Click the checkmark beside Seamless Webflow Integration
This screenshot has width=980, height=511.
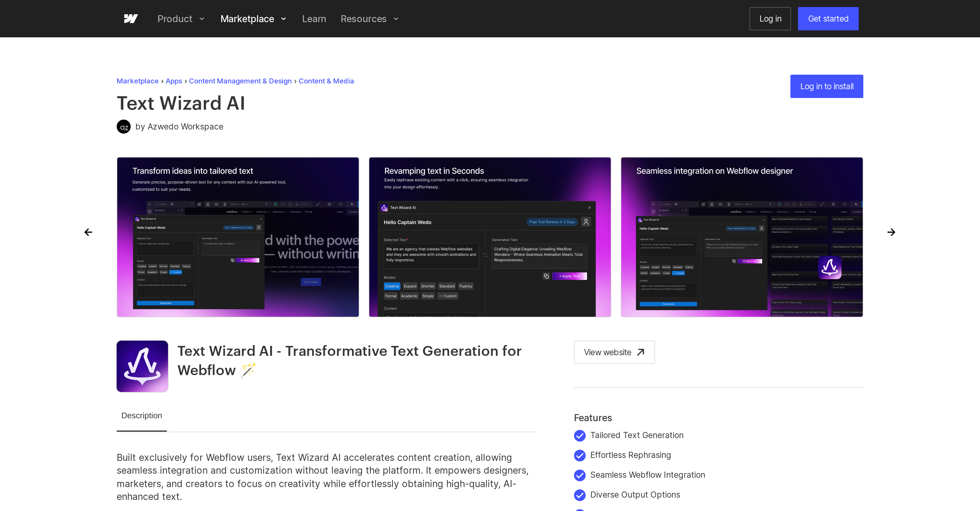tap(580, 476)
